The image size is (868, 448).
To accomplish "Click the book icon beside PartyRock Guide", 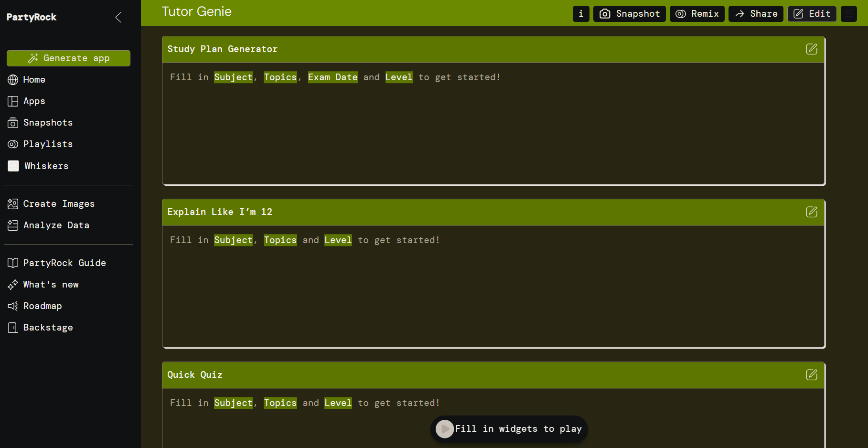I will click(13, 263).
